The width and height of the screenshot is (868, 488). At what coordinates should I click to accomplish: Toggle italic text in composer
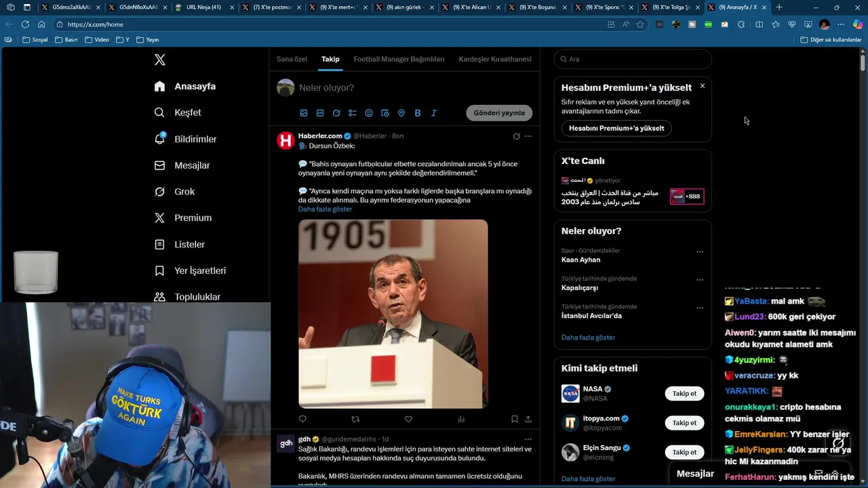[x=434, y=113]
